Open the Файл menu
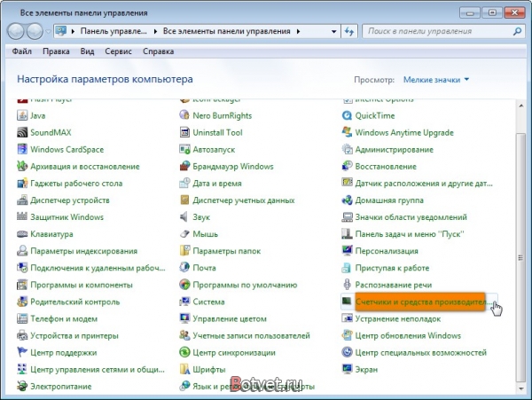Image resolution: width=532 pixels, height=400 pixels. coord(21,51)
